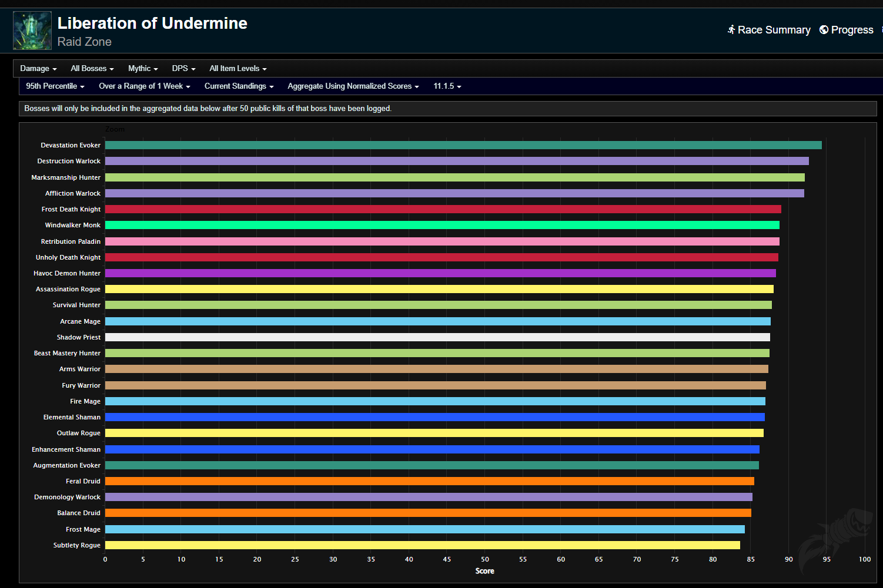Click the Liberation of Undermine title
883x588 pixels.
pyautogui.click(x=152, y=23)
